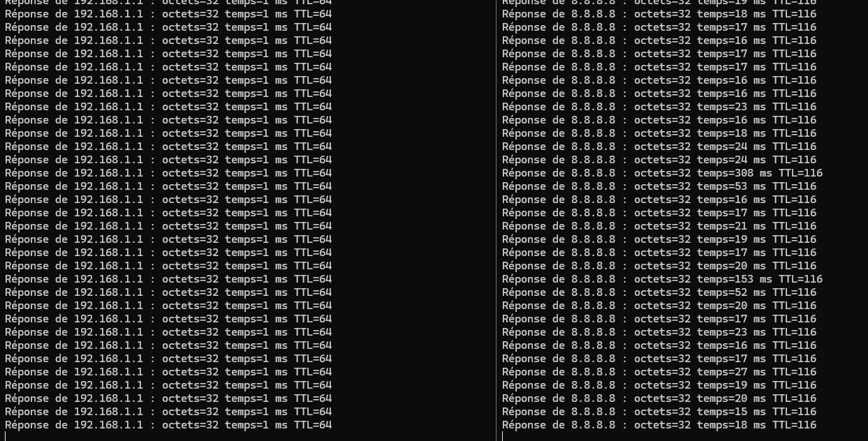The height and width of the screenshot is (441, 868).
Task: Click TTL=64 on the last 192.168.1.1 line
Action: pos(313,425)
